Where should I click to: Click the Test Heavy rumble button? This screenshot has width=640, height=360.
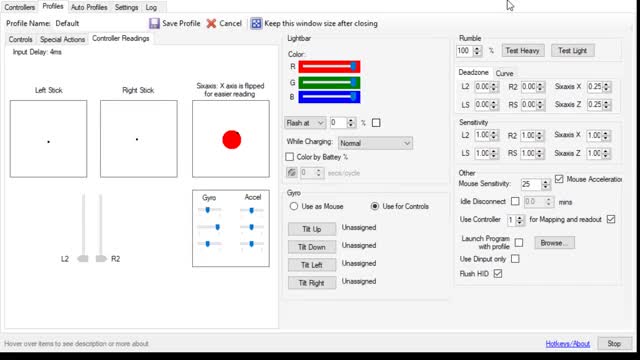point(522,51)
